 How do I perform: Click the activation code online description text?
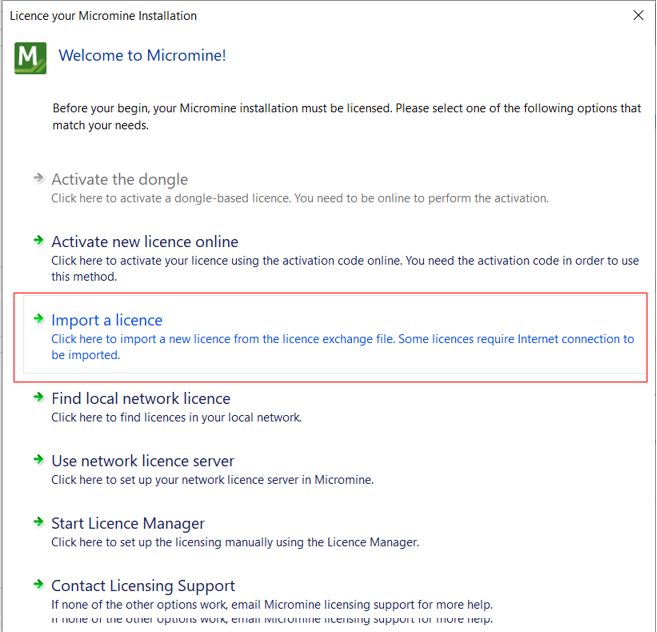[345, 268]
